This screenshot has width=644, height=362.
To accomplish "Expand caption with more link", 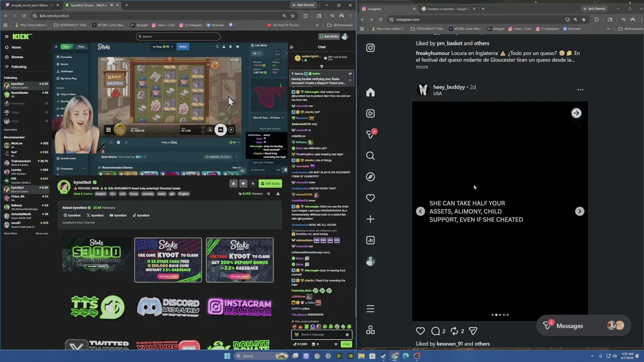I will pos(422,67).
